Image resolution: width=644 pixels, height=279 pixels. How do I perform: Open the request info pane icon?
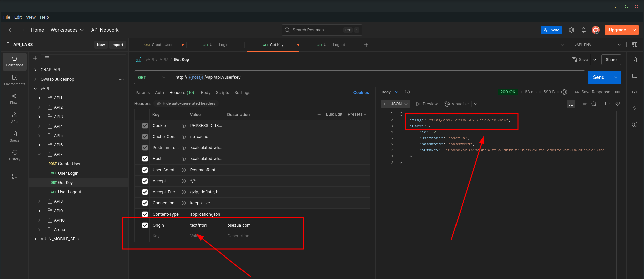(x=635, y=124)
